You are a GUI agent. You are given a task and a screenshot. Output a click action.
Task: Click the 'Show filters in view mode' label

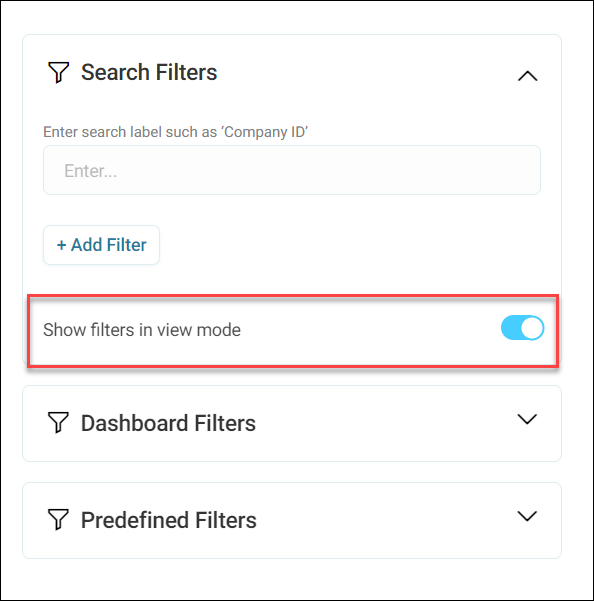[x=142, y=330]
